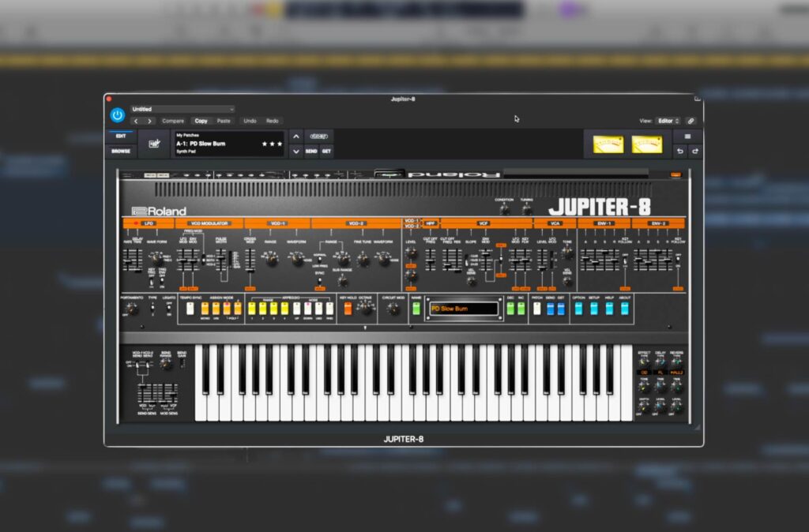Toggle VCO-2 Normal/Low Freq range switch
This screenshot has width=809, height=532.
click(x=320, y=260)
